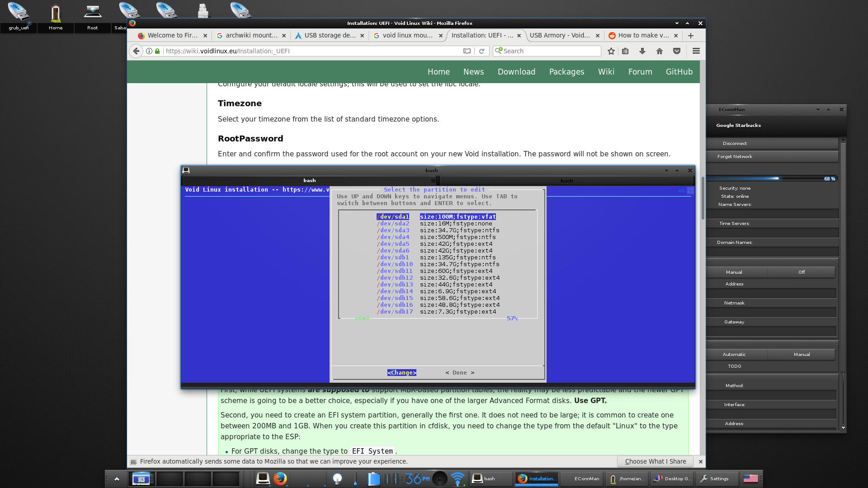Viewport: 868px width, 488px height.
Task: Close the 'Welcome to Fir...' tab
Action: (205, 36)
